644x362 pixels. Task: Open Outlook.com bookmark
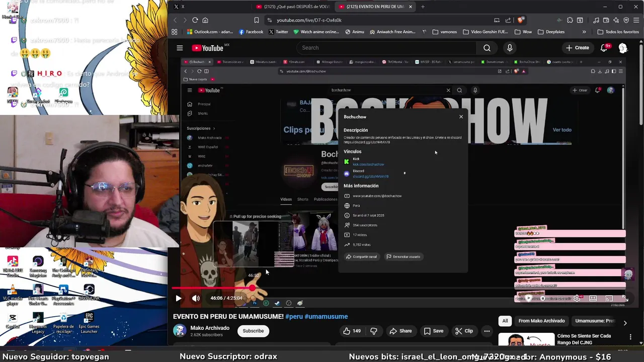click(x=209, y=32)
